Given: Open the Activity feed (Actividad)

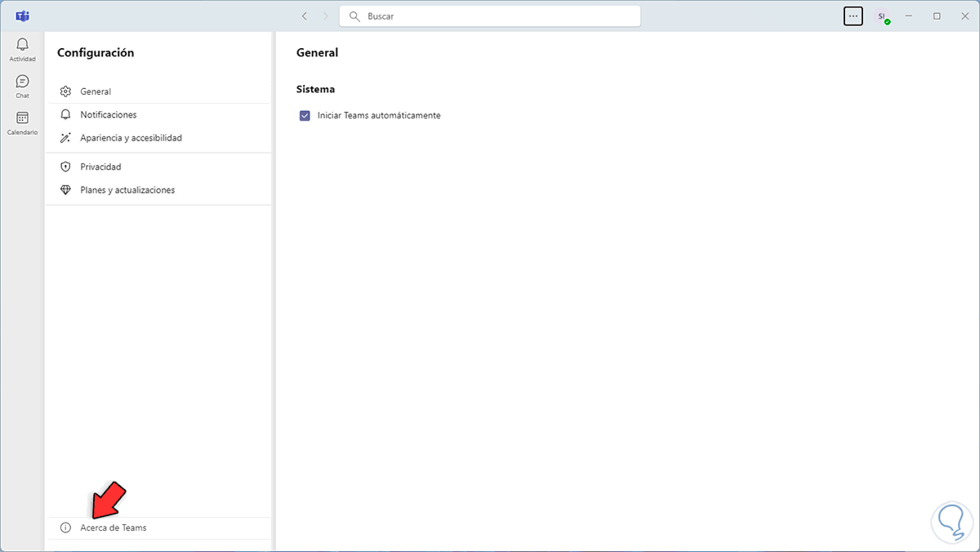Looking at the screenshot, I should click(22, 50).
